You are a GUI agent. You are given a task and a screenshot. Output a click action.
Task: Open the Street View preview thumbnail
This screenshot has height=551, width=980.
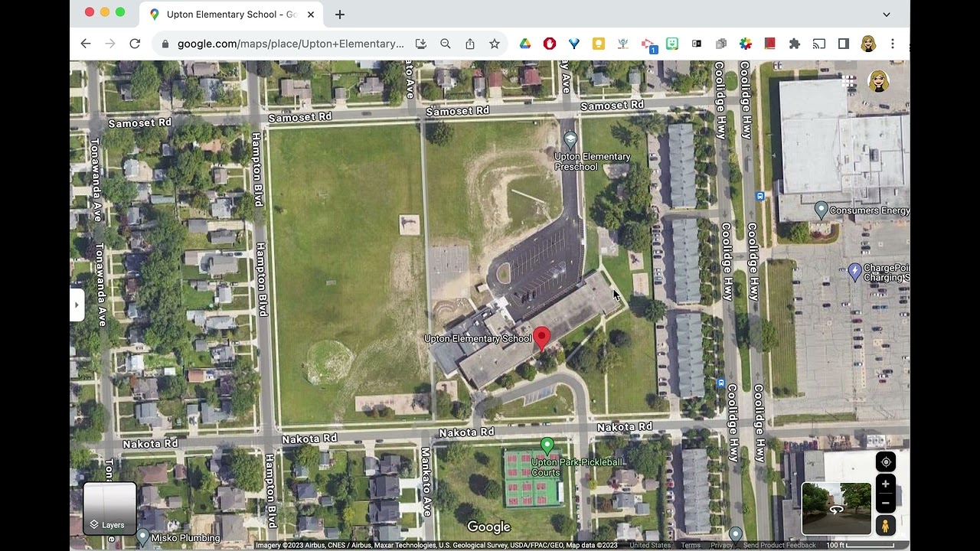[x=836, y=509]
